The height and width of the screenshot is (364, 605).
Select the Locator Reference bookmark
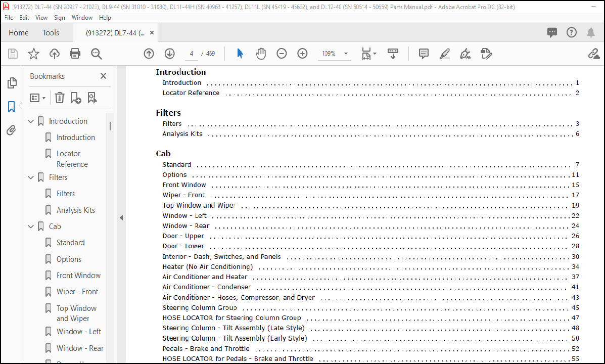point(72,159)
